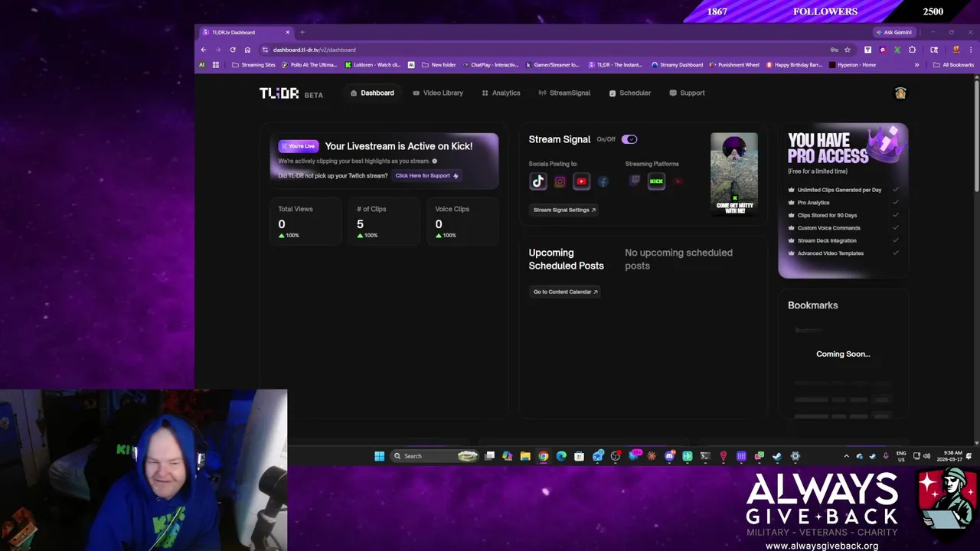Open the StreamSignal tab

click(x=564, y=93)
